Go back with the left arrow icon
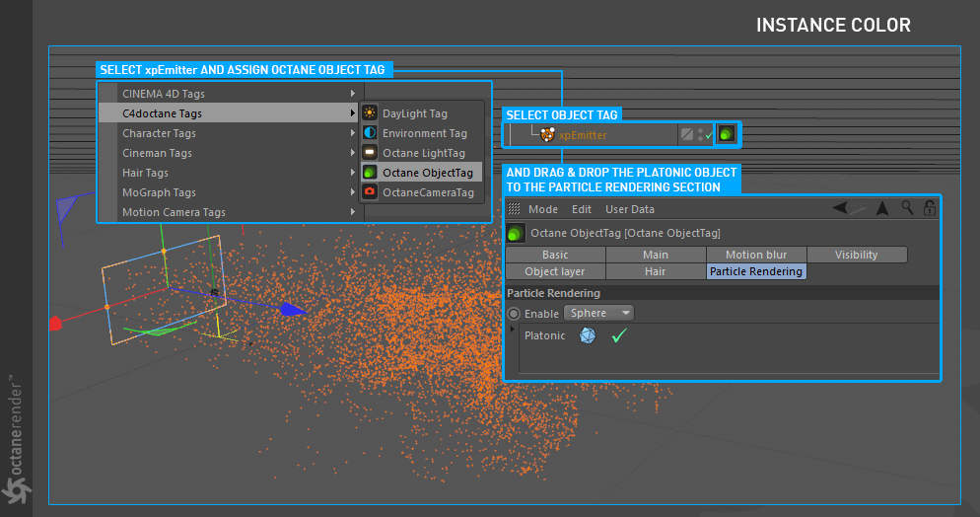This screenshot has width=980, height=517. point(841,208)
